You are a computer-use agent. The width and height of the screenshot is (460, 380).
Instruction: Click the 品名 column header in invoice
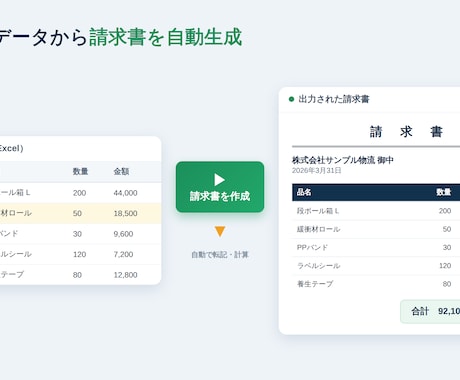[x=304, y=192]
